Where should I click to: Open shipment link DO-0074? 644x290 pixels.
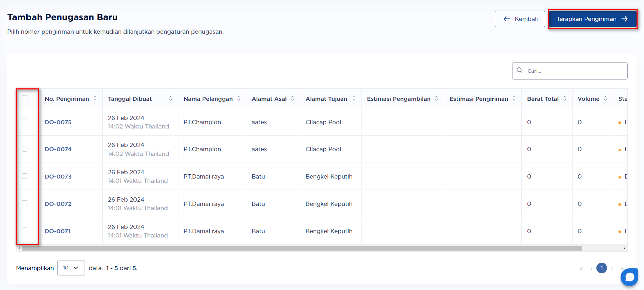[x=58, y=149]
